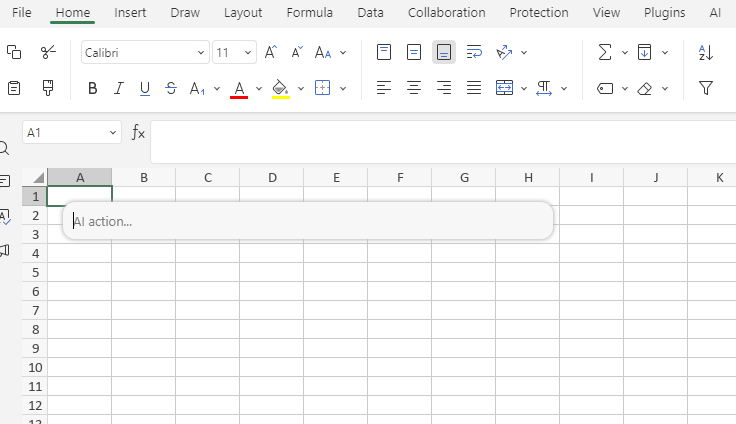Click the Summation sigma icon
The image size is (736, 424).
pos(604,52)
